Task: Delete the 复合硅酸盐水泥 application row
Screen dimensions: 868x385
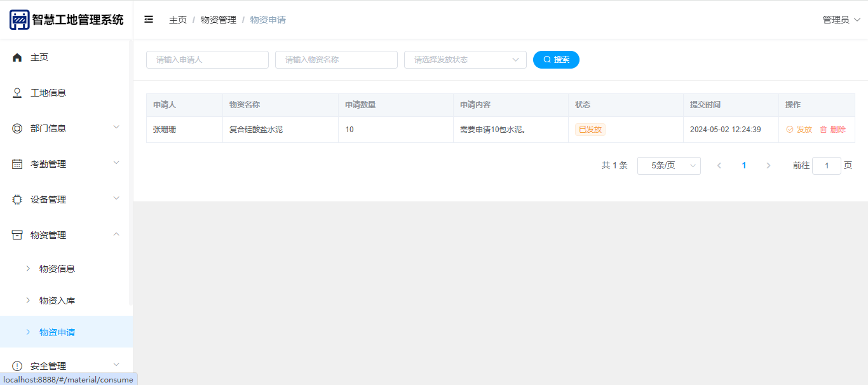Action: pyautogui.click(x=832, y=130)
